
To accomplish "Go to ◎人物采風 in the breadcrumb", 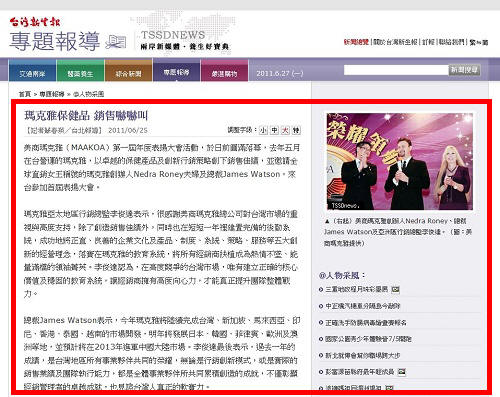I will tap(88, 94).
